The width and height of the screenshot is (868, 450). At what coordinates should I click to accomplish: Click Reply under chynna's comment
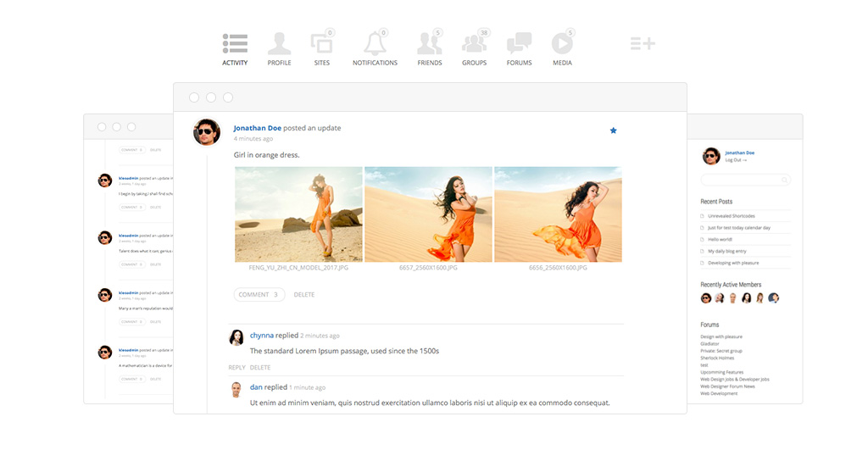236,368
